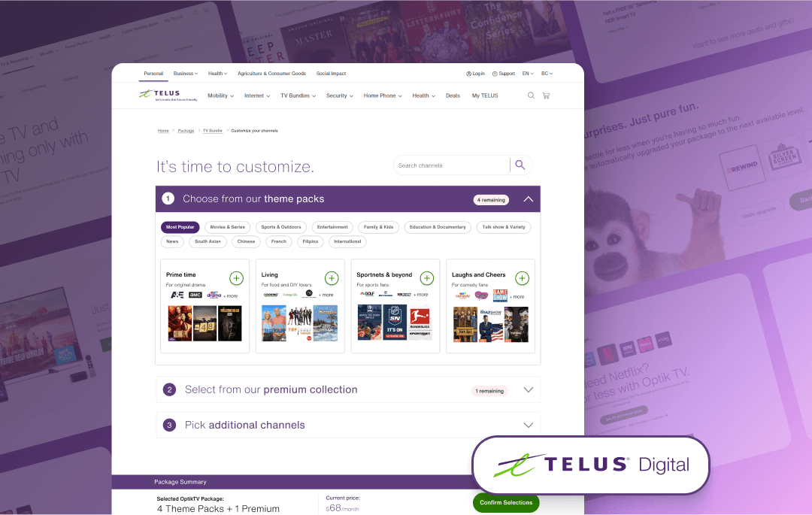Add the Sportnets & beyond pack
Viewport: 812px width, 515px height.
pyautogui.click(x=427, y=278)
